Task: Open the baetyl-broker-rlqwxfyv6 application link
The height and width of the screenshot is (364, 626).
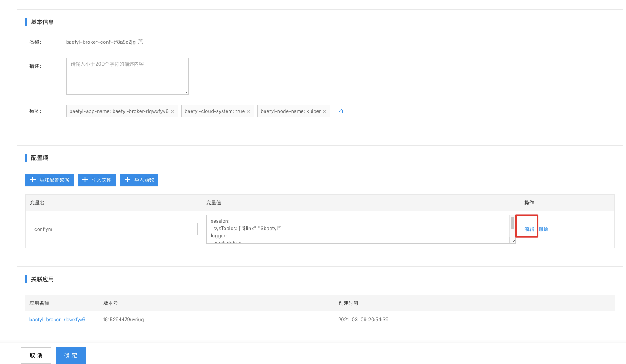Action: pos(57,320)
